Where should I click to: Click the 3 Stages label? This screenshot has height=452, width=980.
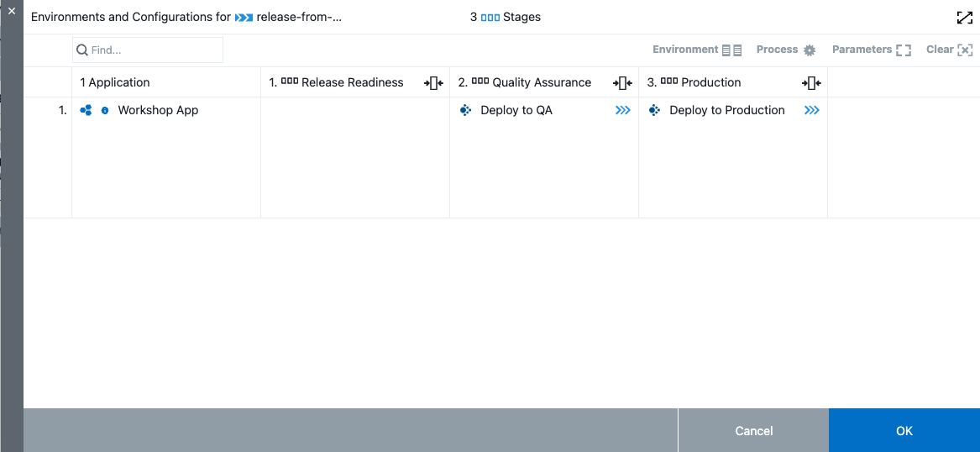(x=506, y=18)
